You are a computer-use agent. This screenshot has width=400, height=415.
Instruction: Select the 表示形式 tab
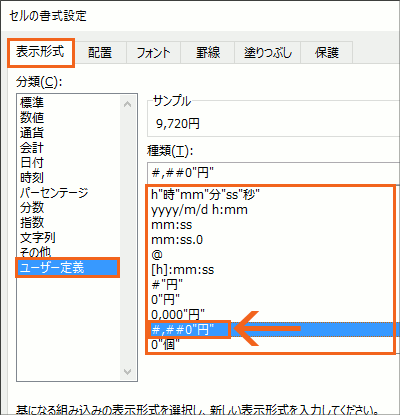[x=40, y=52]
